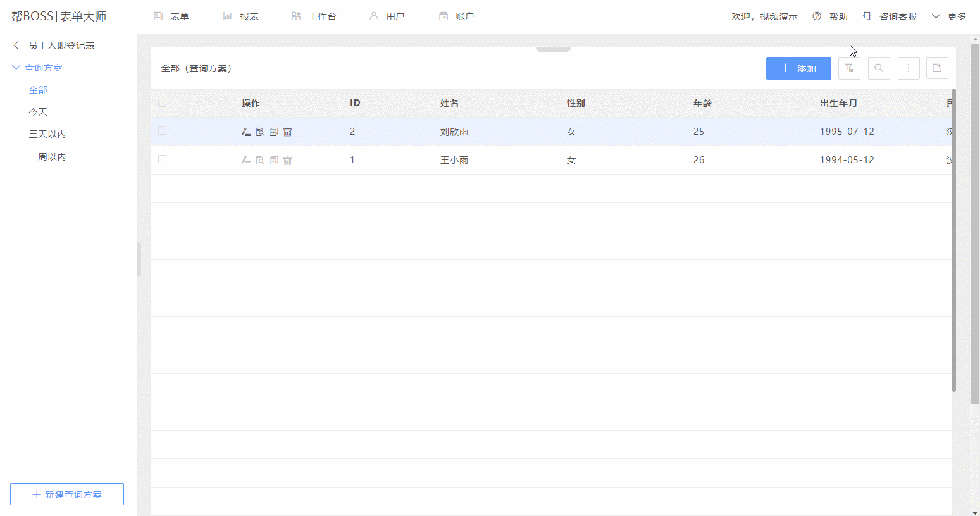Click the blue 添加 button
This screenshot has height=516, width=980.
(x=798, y=68)
